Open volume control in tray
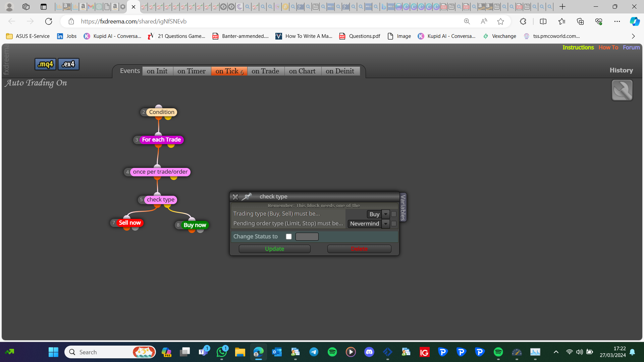 point(579,352)
